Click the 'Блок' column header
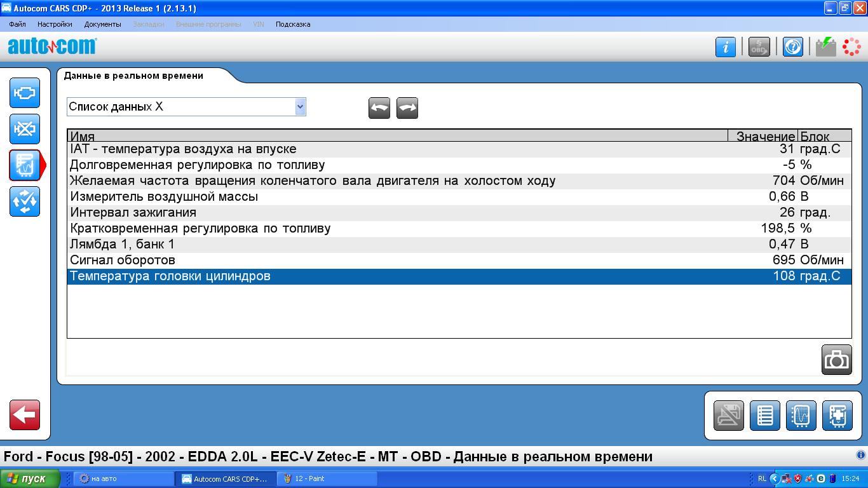This screenshot has height=488, width=868. (824, 136)
